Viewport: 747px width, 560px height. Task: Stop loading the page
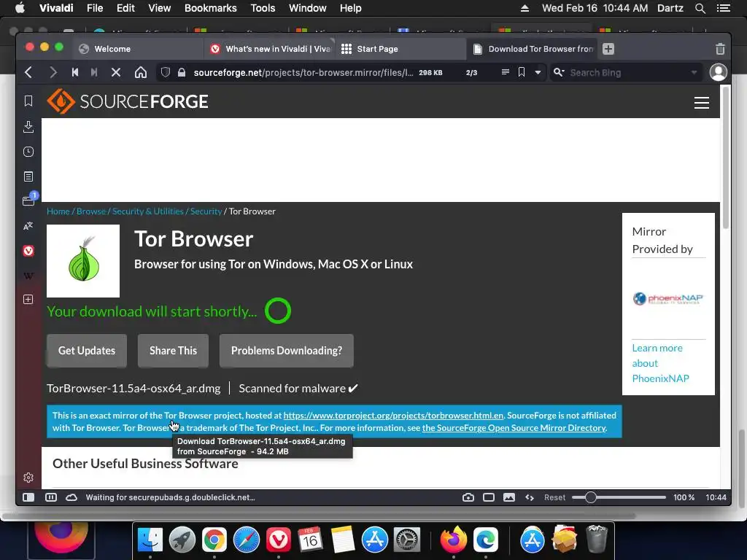point(116,72)
